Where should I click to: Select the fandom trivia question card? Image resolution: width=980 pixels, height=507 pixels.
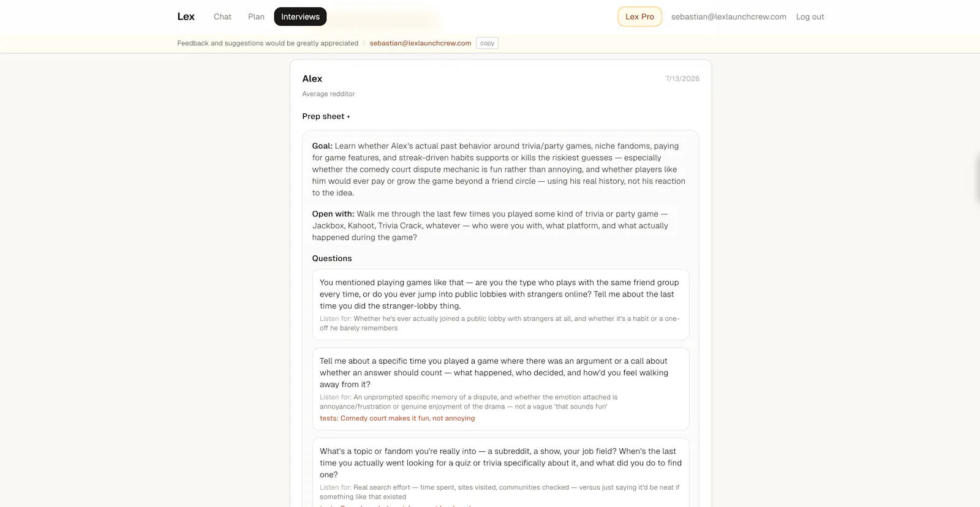pyautogui.click(x=500, y=472)
